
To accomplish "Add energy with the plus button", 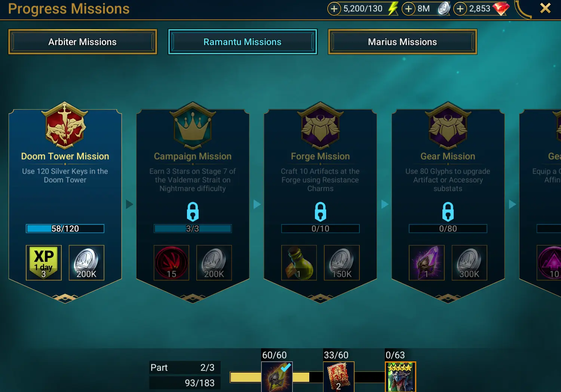I will (x=334, y=9).
